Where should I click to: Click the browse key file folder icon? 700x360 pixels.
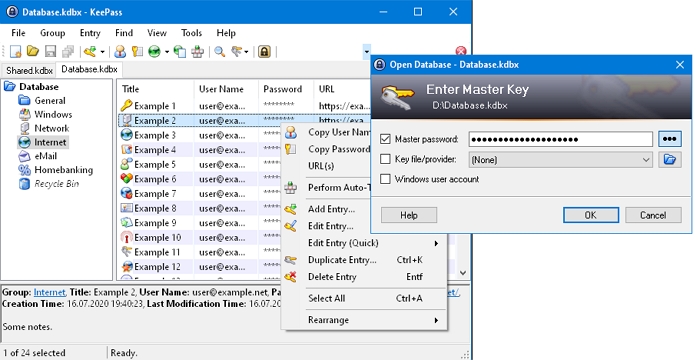tap(670, 159)
